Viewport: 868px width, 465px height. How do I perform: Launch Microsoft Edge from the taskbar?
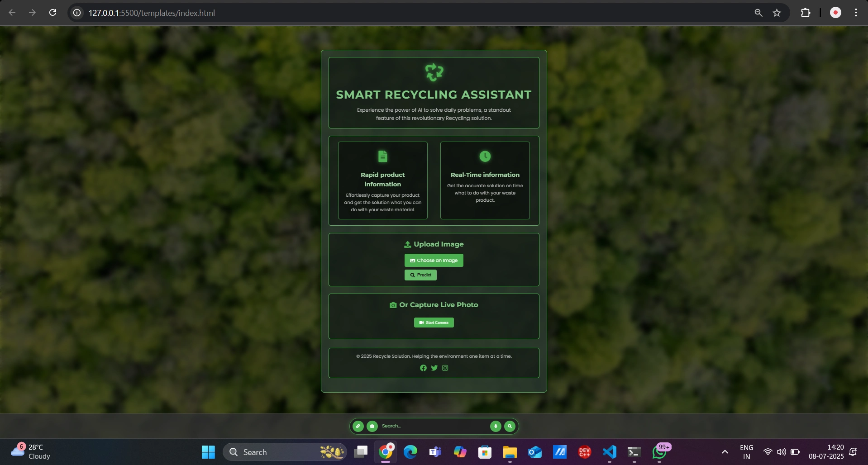[410, 452]
